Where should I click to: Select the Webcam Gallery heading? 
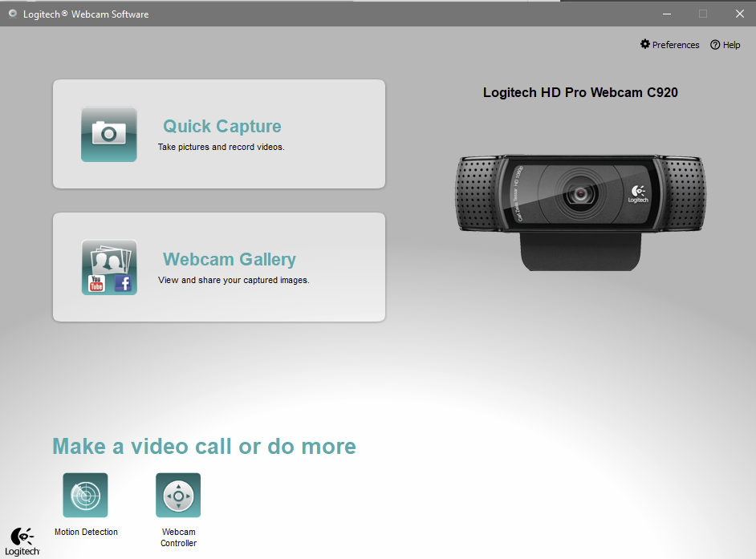coord(229,259)
